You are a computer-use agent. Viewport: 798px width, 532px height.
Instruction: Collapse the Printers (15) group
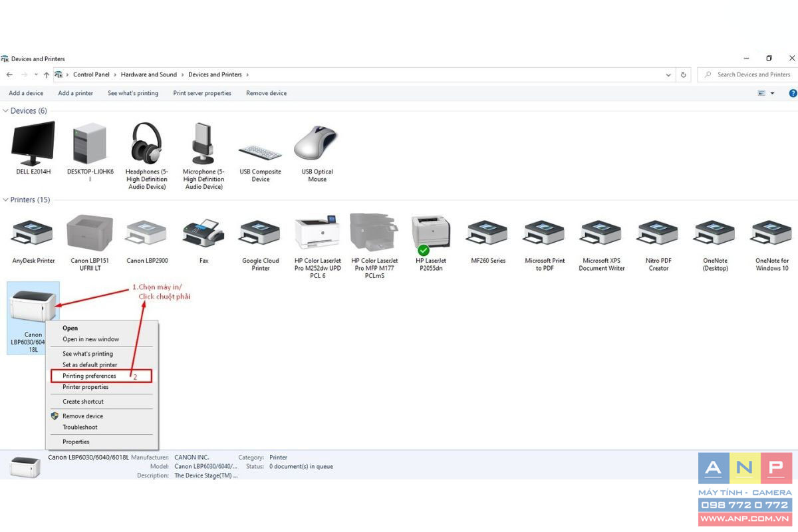5,199
